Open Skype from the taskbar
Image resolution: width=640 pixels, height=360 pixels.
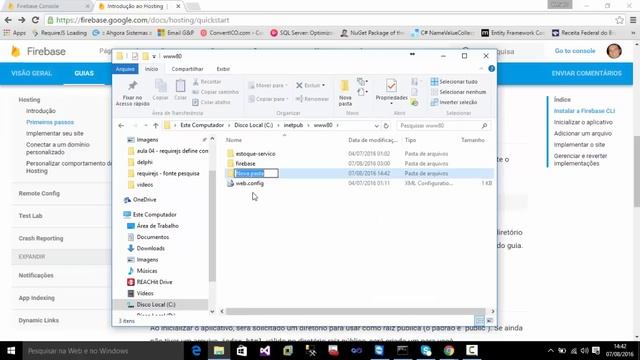pyautogui.click(x=426, y=351)
